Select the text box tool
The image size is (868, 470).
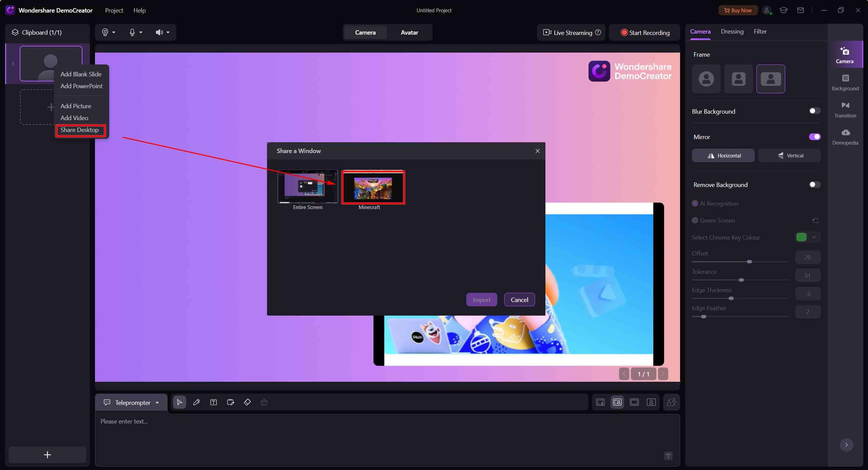pyautogui.click(x=213, y=402)
